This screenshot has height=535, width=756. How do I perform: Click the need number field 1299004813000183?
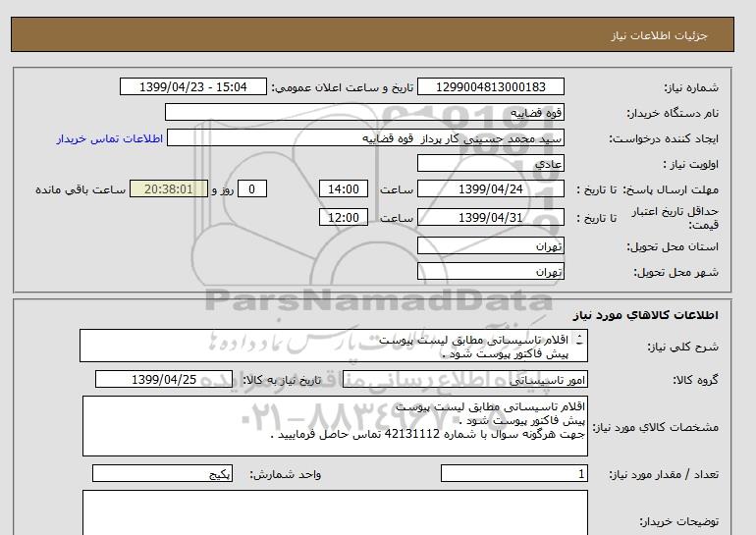pyautogui.click(x=490, y=87)
